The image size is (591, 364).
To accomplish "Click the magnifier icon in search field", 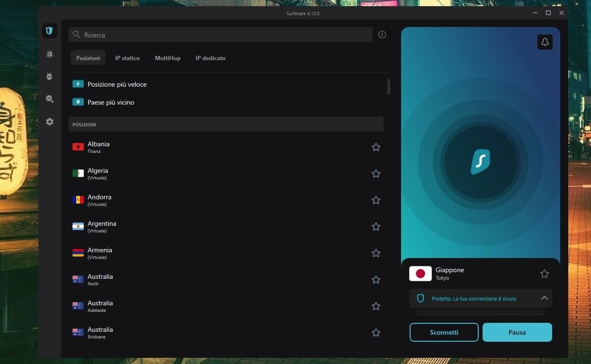I will [x=77, y=35].
